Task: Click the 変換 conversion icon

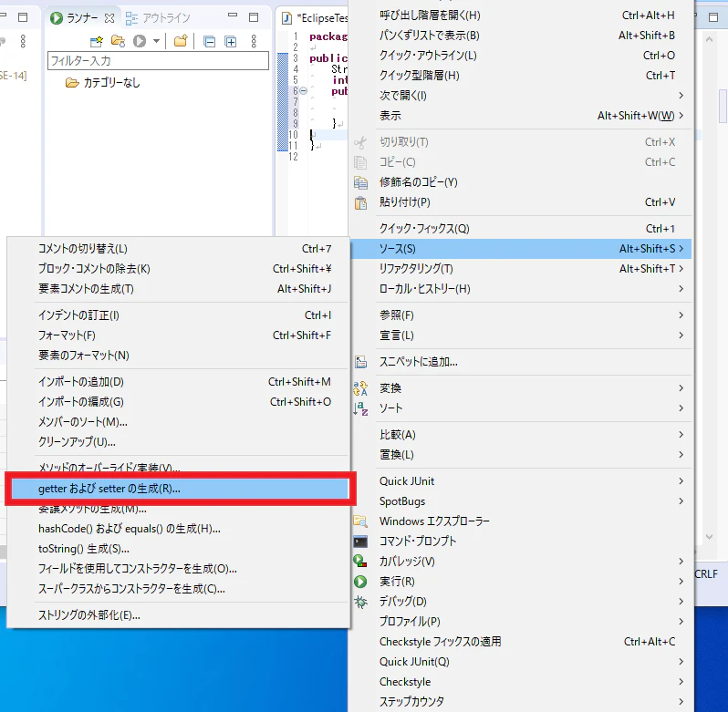Action: [360, 388]
